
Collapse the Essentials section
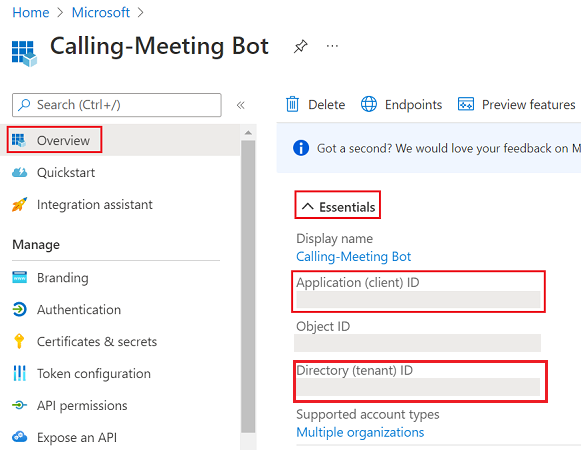[x=338, y=207]
